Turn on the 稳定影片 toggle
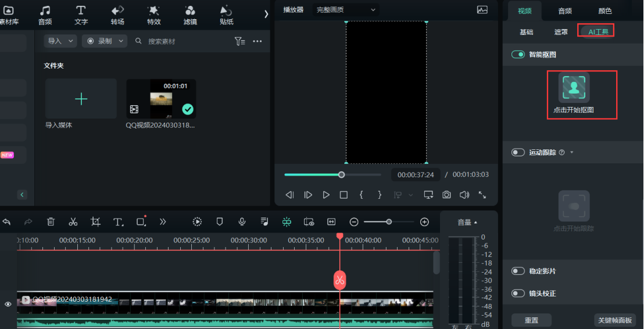The height and width of the screenshot is (329, 644). pyautogui.click(x=518, y=271)
